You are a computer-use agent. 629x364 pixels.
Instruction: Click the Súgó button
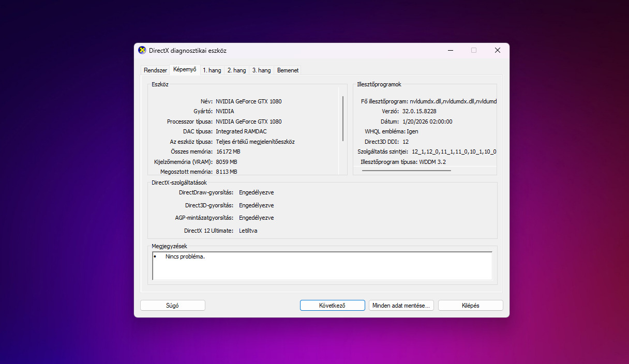173,305
